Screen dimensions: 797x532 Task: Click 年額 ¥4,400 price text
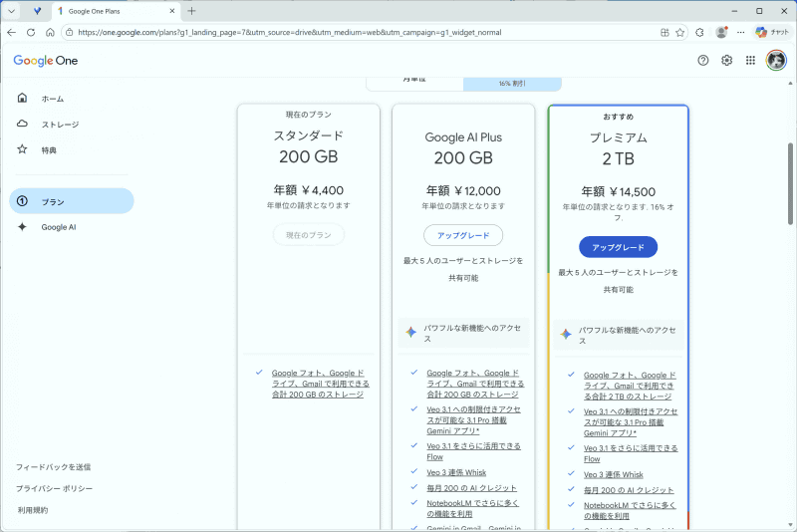(309, 190)
